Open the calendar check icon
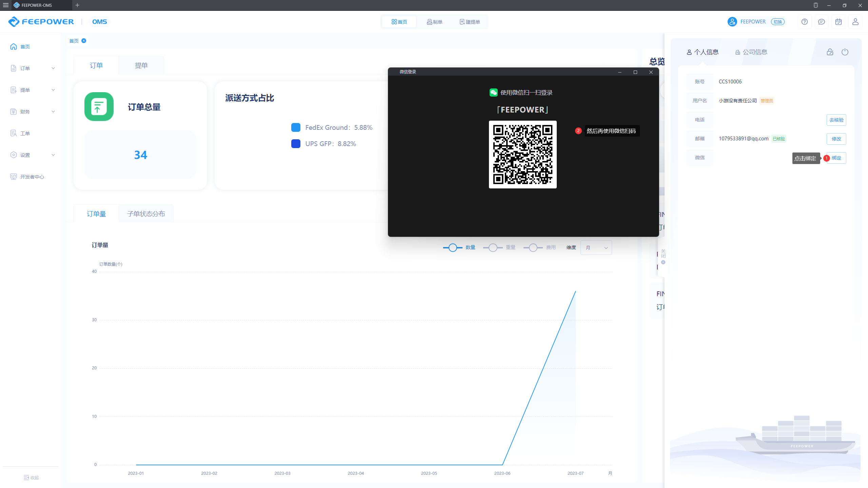The image size is (868, 488). pos(839,22)
